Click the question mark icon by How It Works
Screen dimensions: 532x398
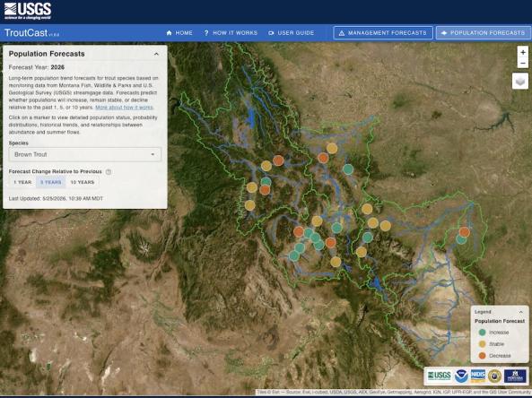[206, 33]
